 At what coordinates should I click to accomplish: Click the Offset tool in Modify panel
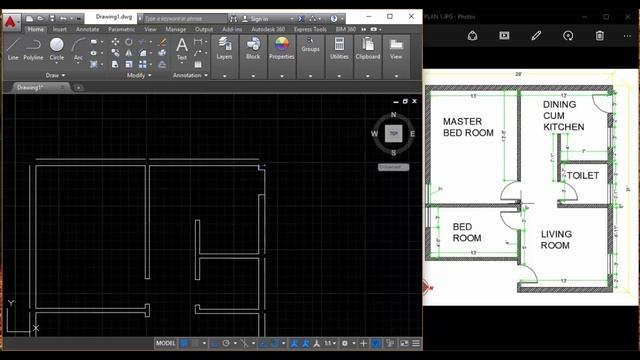(162, 64)
